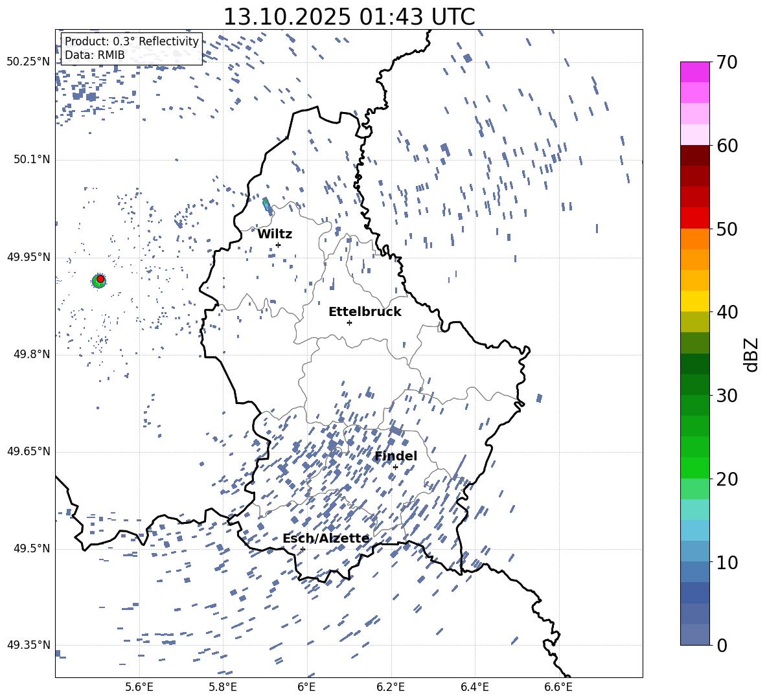This screenshot has width=767, height=700.
Task: Pick the dark maroon swatch below 60 dBZ
Action: coord(695,155)
